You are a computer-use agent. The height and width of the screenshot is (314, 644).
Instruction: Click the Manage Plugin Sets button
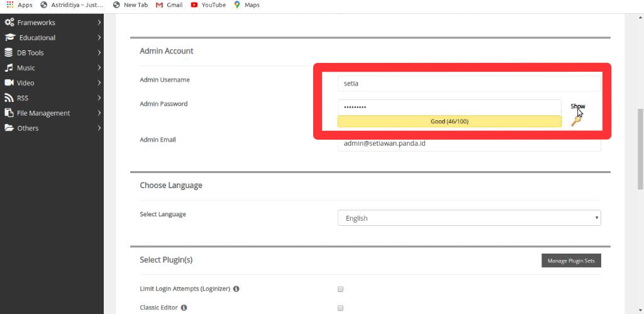click(571, 261)
